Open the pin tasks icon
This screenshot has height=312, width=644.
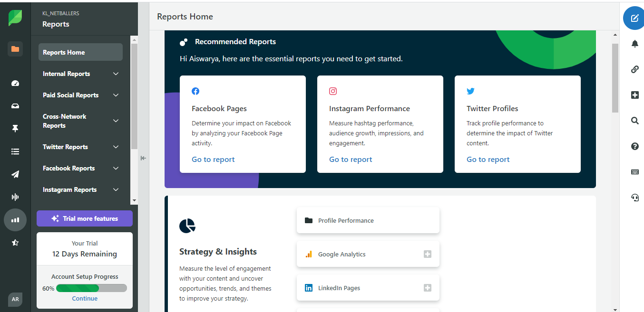point(15,129)
